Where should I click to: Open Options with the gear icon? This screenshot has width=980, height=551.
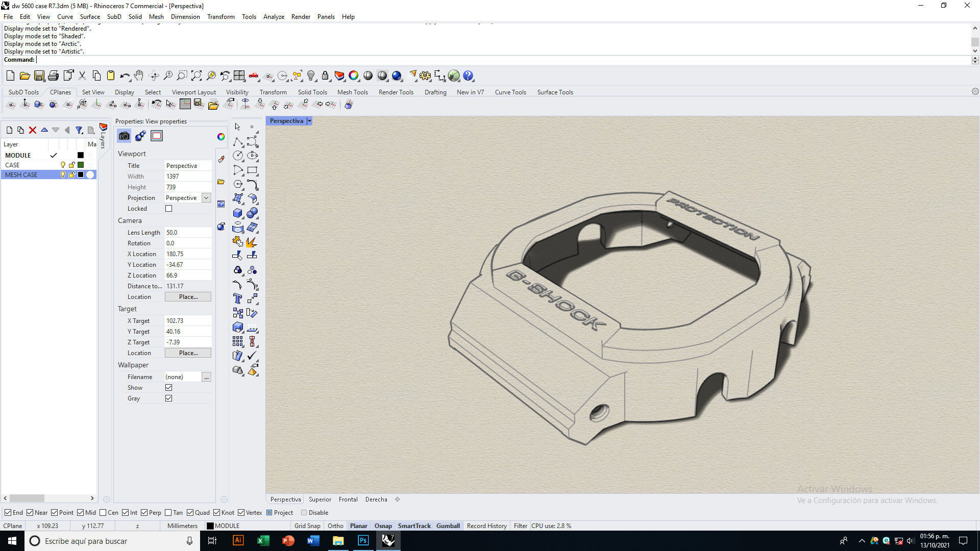click(425, 76)
